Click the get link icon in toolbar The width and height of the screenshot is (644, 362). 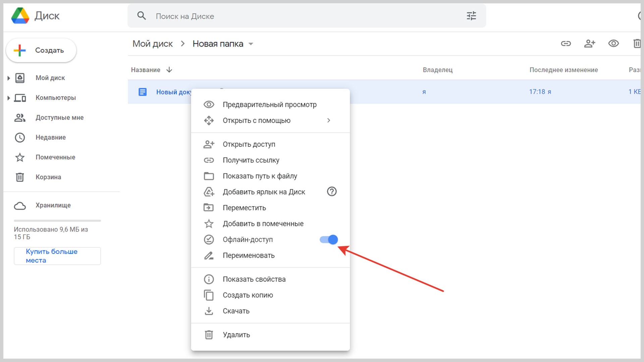coord(566,44)
